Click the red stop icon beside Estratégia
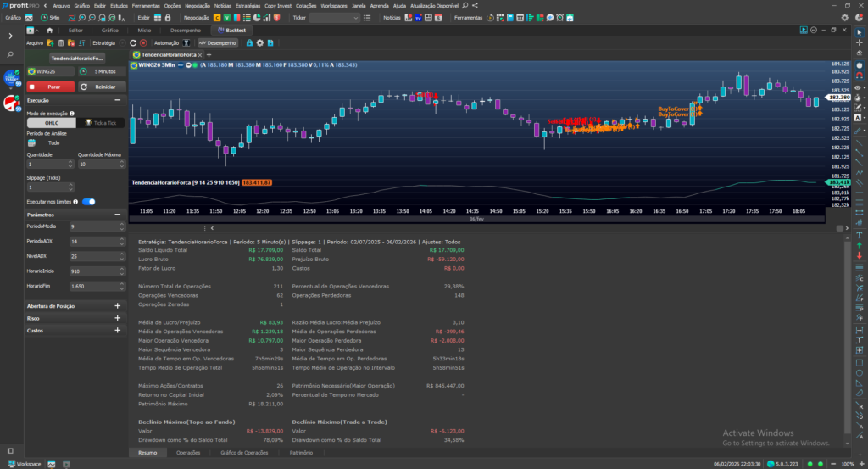This screenshot has height=469, width=868. pos(143,42)
